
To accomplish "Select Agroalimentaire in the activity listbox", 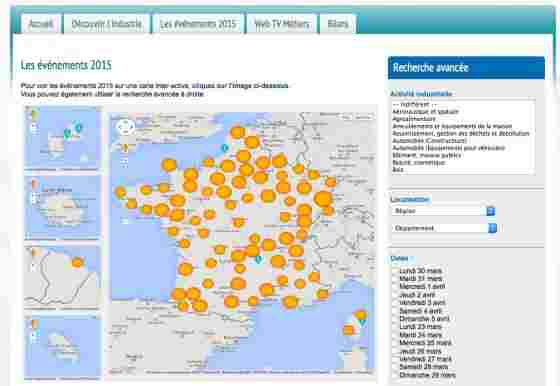I will [414, 119].
